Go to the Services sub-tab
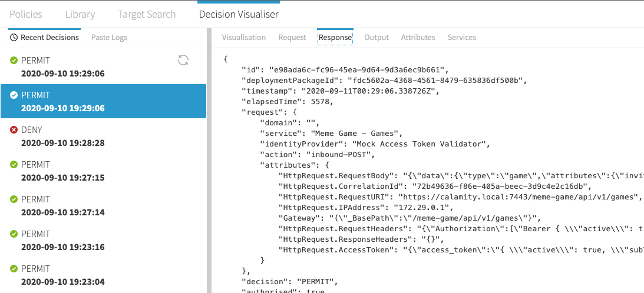Screen dimensions: 644x293 (x=462, y=38)
